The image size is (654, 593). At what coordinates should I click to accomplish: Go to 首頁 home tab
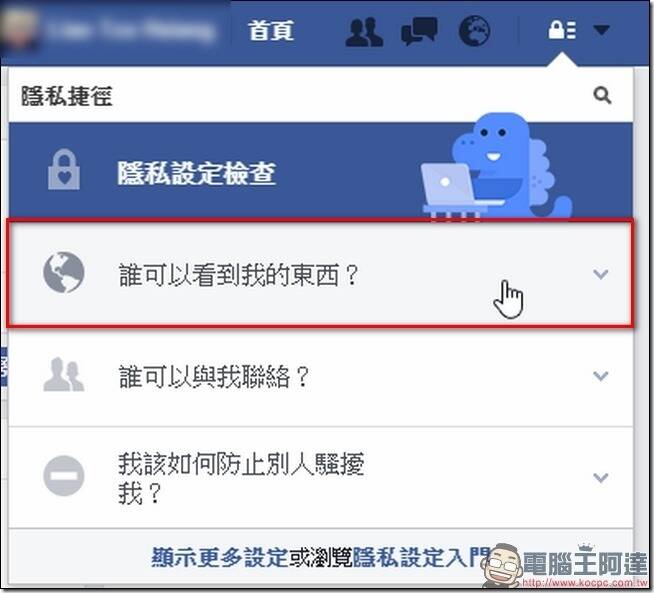(271, 31)
